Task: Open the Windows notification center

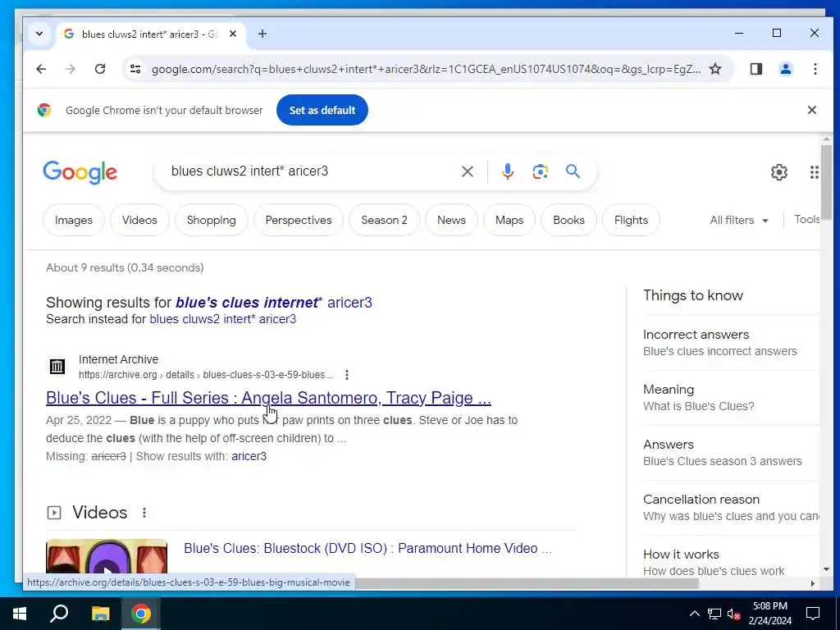Action: (x=813, y=614)
